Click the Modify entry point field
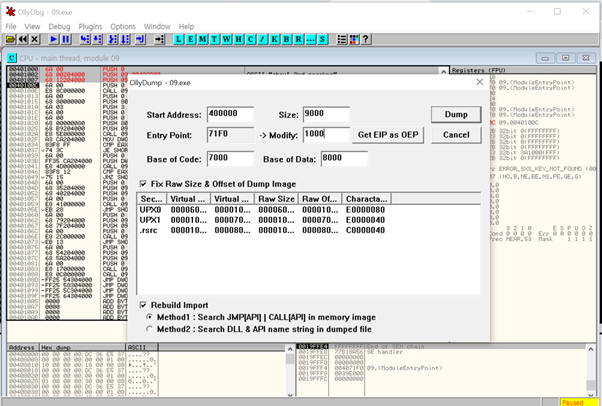The height and width of the screenshot is (406, 602). pyautogui.click(x=326, y=134)
